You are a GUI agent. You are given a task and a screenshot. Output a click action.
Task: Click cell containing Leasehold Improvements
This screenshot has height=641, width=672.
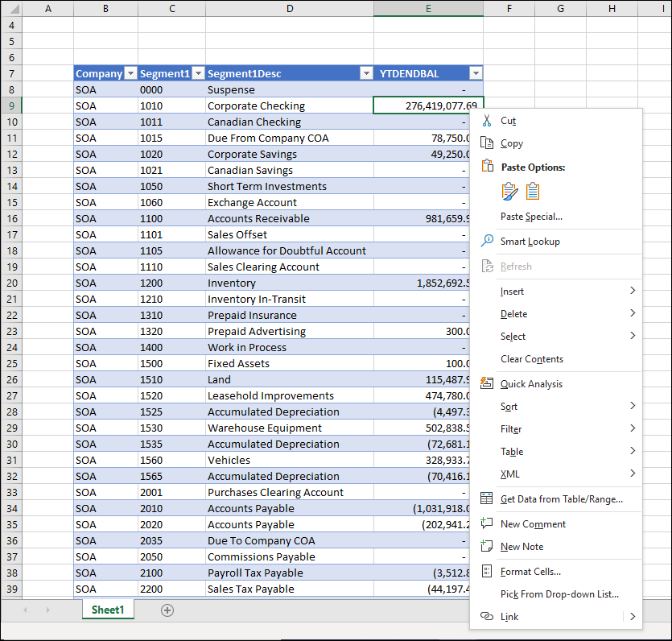tap(290, 395)
